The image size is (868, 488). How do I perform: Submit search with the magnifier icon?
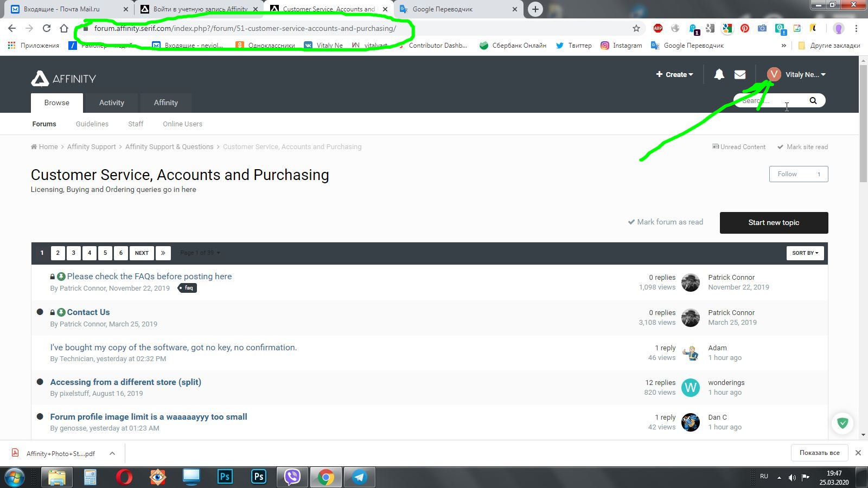813,100
